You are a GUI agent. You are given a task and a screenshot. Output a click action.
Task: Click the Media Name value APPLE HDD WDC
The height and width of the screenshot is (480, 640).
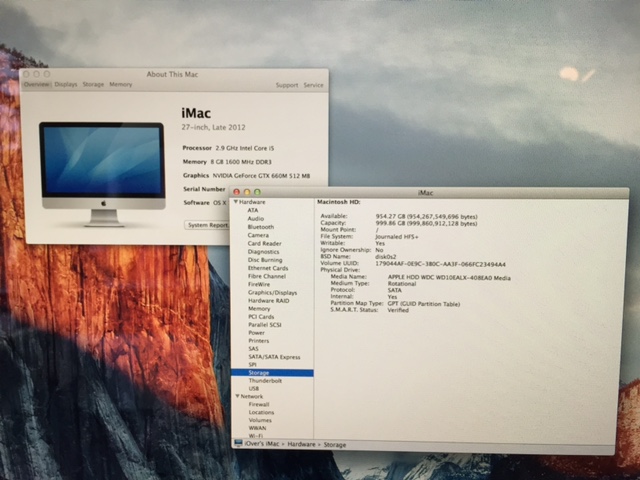click(x=449, y=278)
